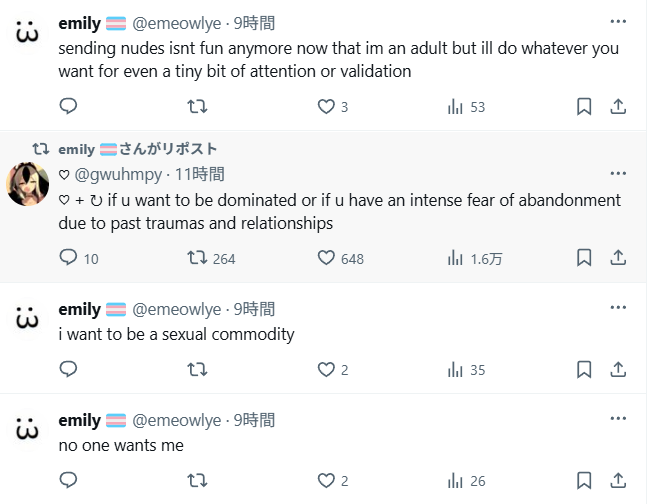Image resolution: width=652 pixels, height=504 pixels.
Task: Reply to the 'no one wants me' post
Action: click(69, 480)
